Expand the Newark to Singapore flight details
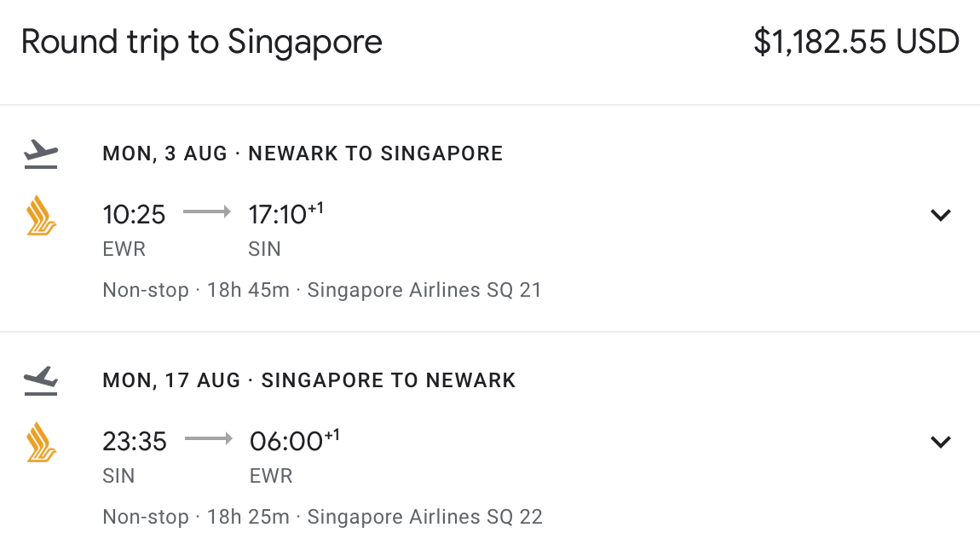Image resolution: width=980 pixels, height=539 pixels. [940, 215]
